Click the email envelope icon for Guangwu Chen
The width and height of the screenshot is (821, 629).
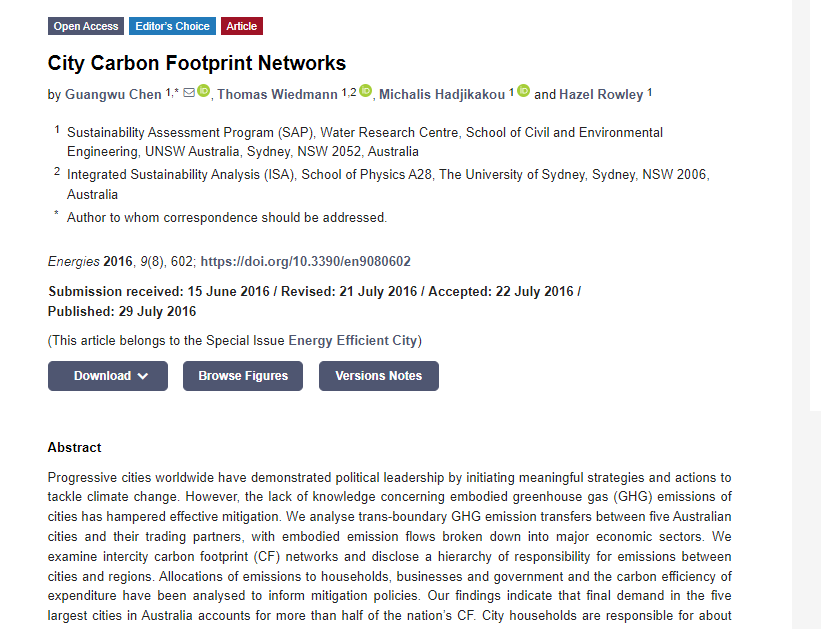(x=189, y=92)
